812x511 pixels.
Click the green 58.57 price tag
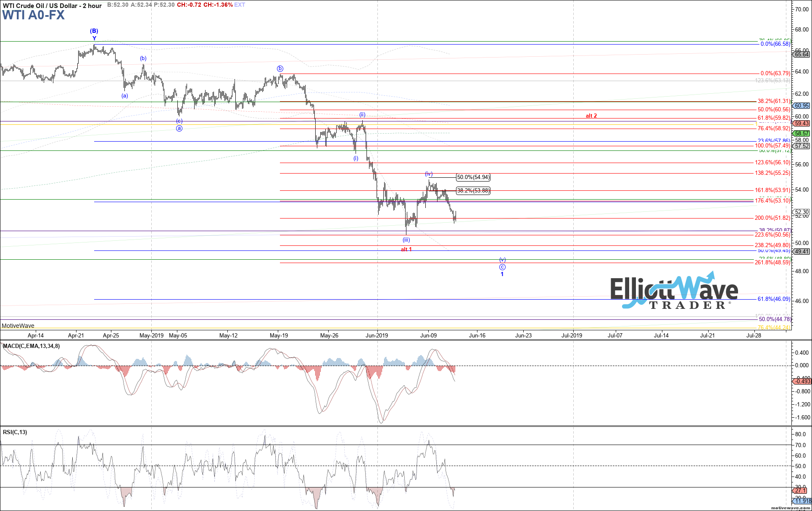click(801, 133)
